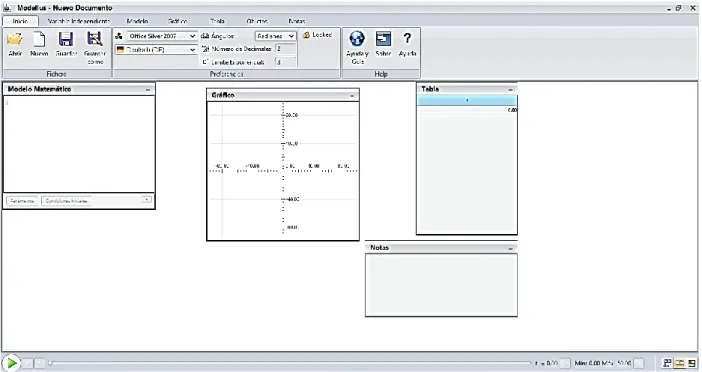Create a new document with Nuevo

39,44
